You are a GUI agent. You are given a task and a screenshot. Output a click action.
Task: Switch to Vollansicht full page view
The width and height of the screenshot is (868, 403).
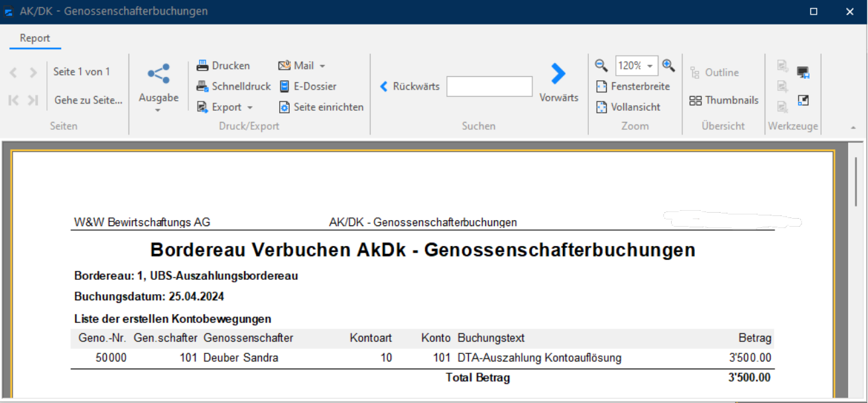point(627,107)
